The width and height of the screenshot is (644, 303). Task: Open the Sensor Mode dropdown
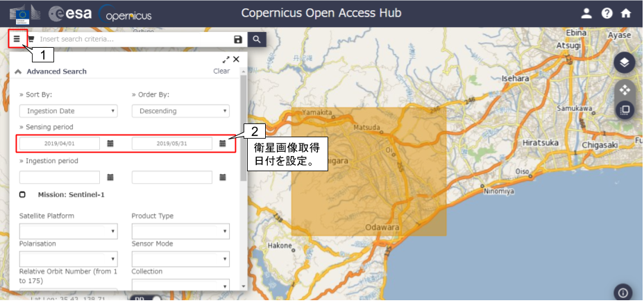click(180, 259)
